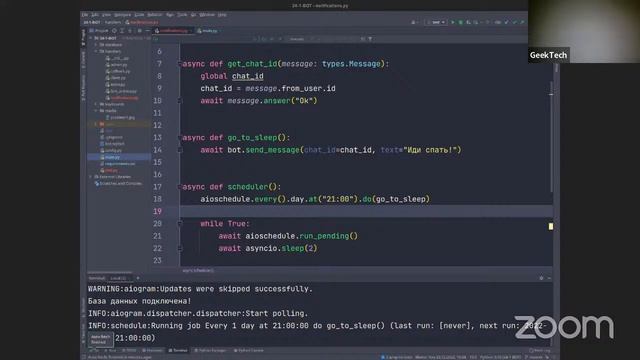Add a new terminal session with plus
This screenshot has width=640, height=360.
tap(138, 278)
